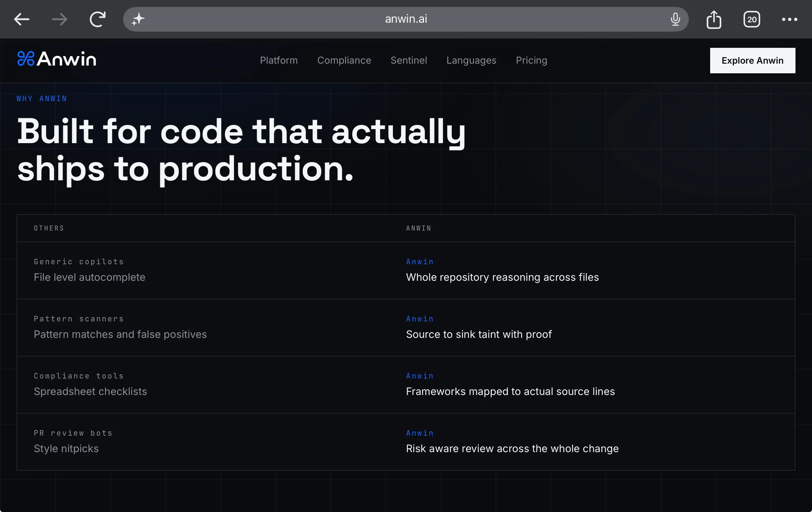Select the Source to sink taint row
This screenshot has width=812, height=512.
[x=406, y=328]
